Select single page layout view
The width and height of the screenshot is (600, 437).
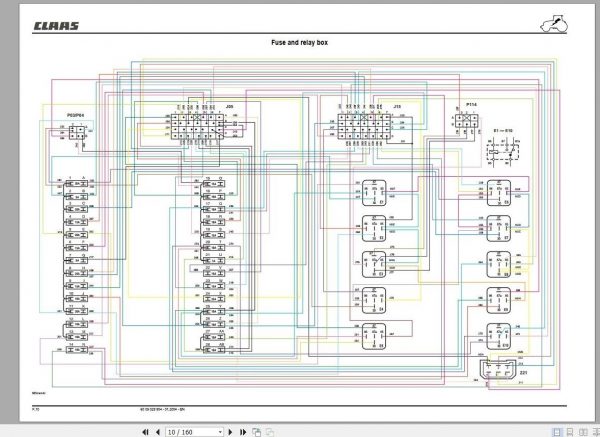557,432
